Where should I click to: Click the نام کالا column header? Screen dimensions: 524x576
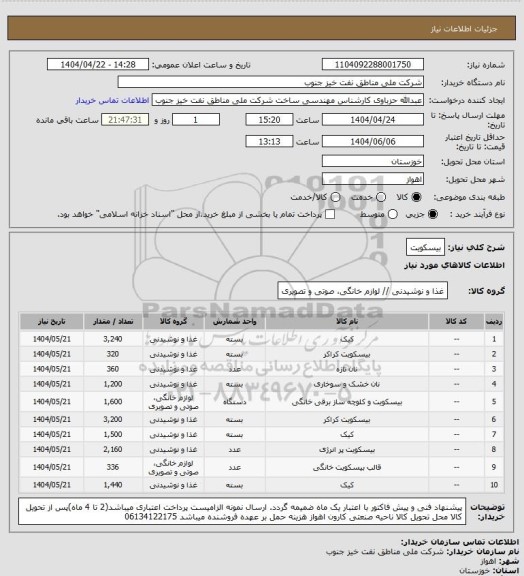click(347, 321)
